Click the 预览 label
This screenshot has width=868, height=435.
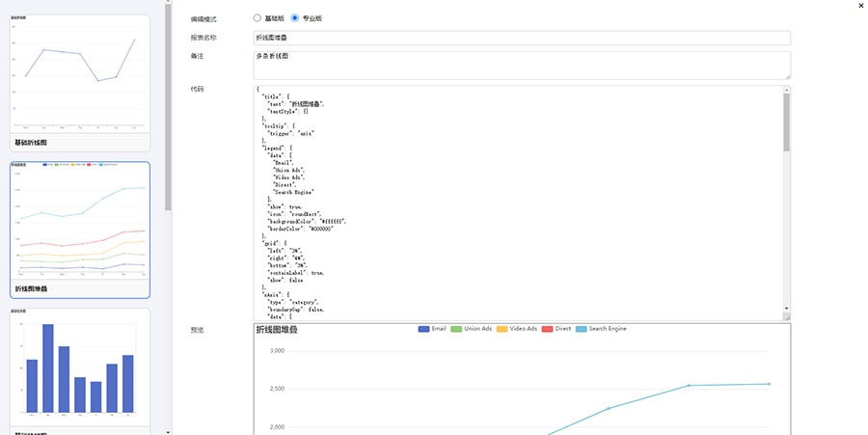pyautogui.click(x=197, y=331)
